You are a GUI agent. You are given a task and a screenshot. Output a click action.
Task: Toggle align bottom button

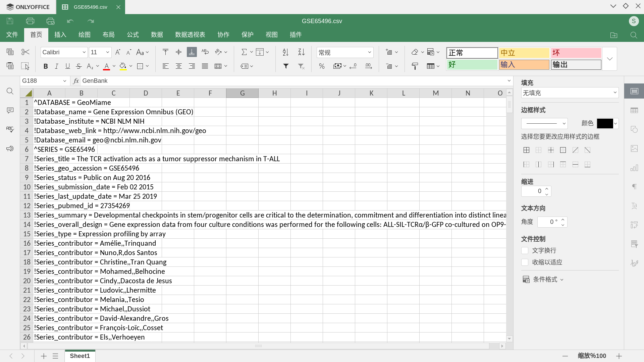click(x=192, y=52)
